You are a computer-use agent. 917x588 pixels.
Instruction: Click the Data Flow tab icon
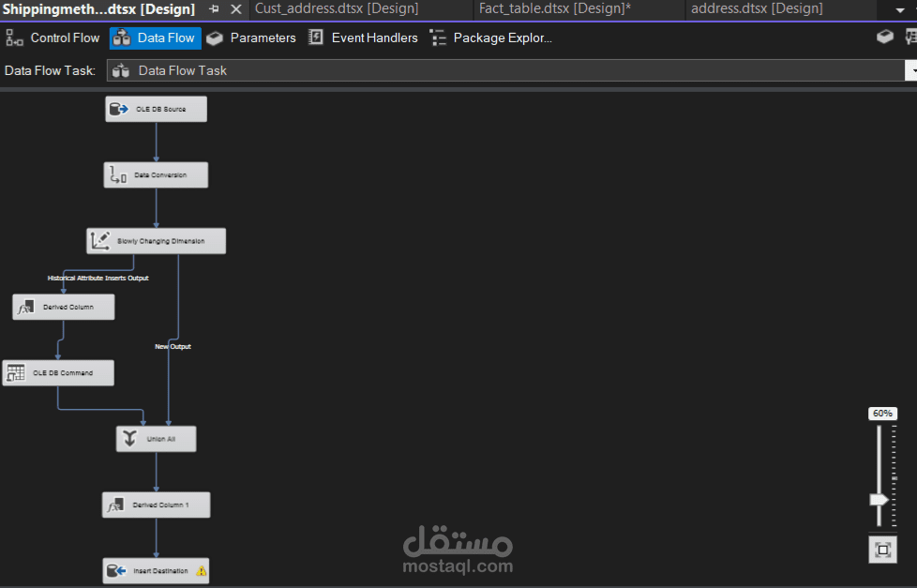pyautogui.click(x=122, y=38)
